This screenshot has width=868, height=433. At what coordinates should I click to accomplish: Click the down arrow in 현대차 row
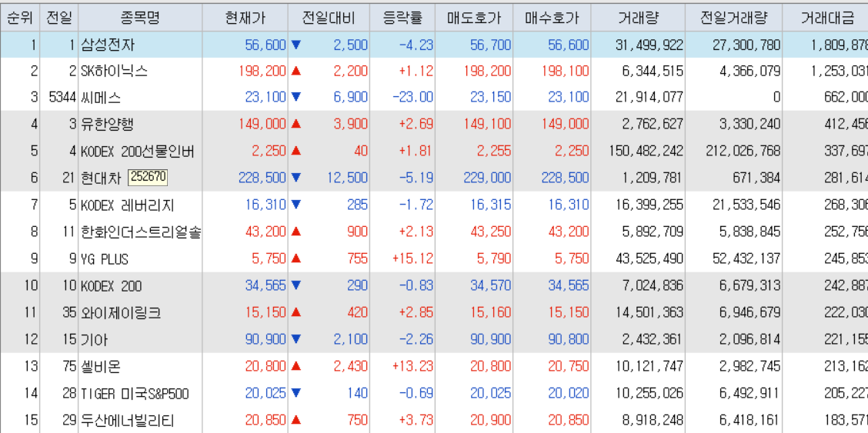click(x=296, y=178)
